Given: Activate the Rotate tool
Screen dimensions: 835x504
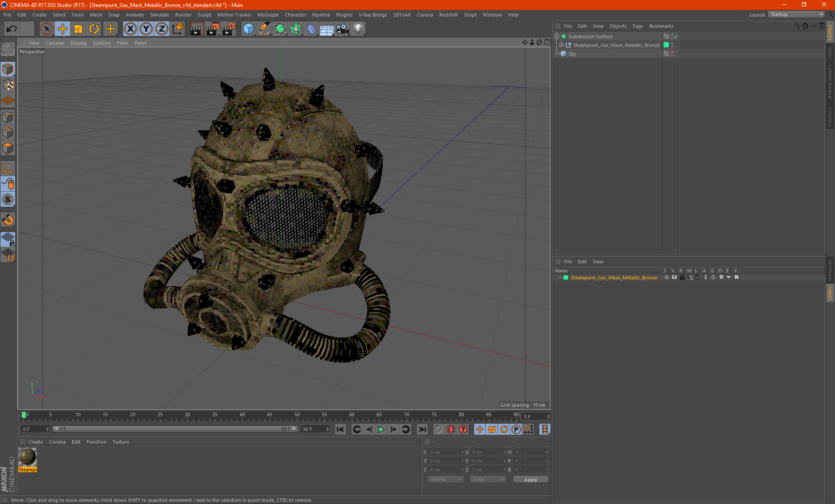Looking at the screenshot, I should click(x=94, y=29).
